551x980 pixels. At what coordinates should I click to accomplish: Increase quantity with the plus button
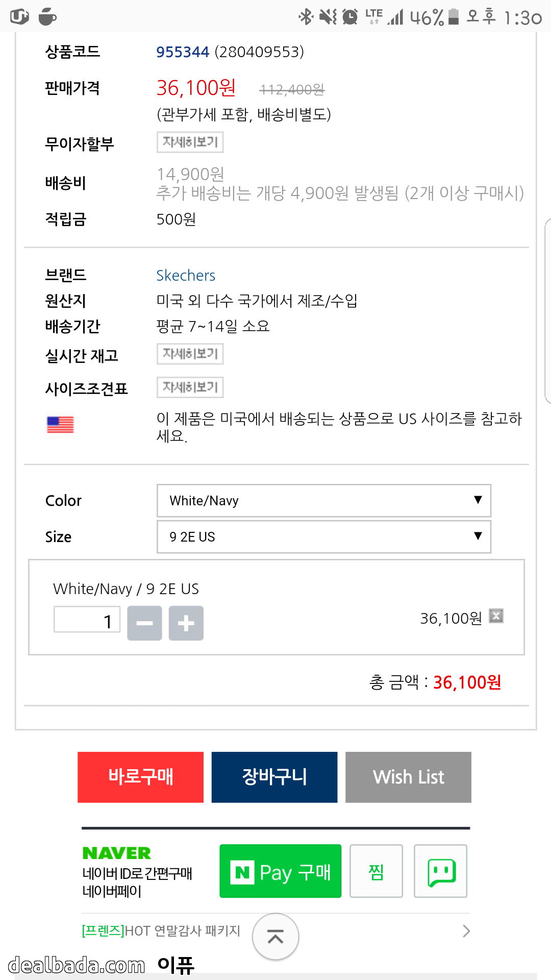click(x=186, y=623)
